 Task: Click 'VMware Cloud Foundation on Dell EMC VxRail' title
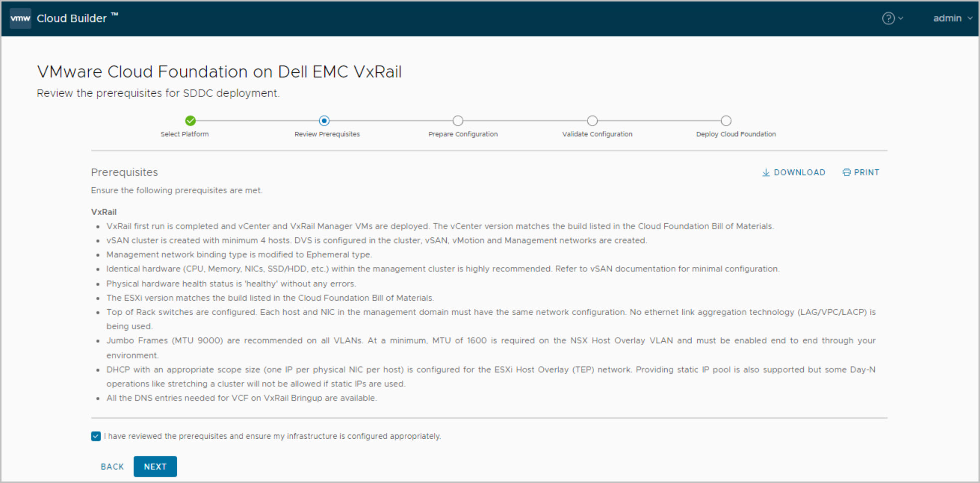[x=219, y=72]
